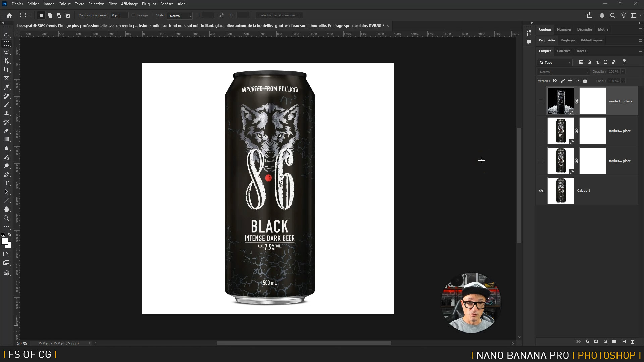The width and height of the screenshot is (644, 362).
Task: Click the Contour progressif input field
Action: coord(119,15)
